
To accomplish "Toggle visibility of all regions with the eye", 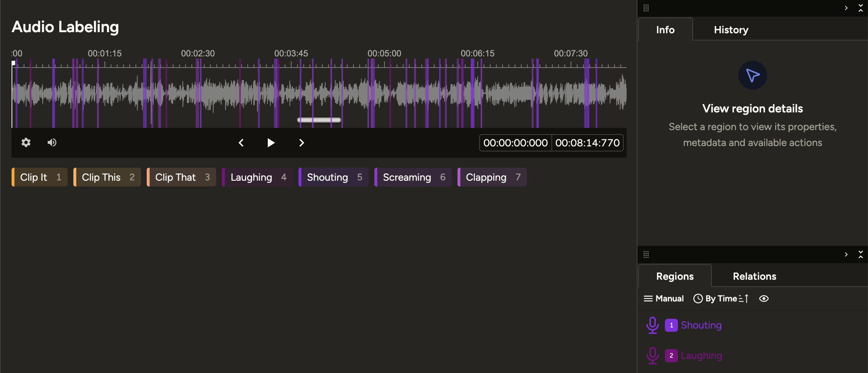I will tap(764, 299).
